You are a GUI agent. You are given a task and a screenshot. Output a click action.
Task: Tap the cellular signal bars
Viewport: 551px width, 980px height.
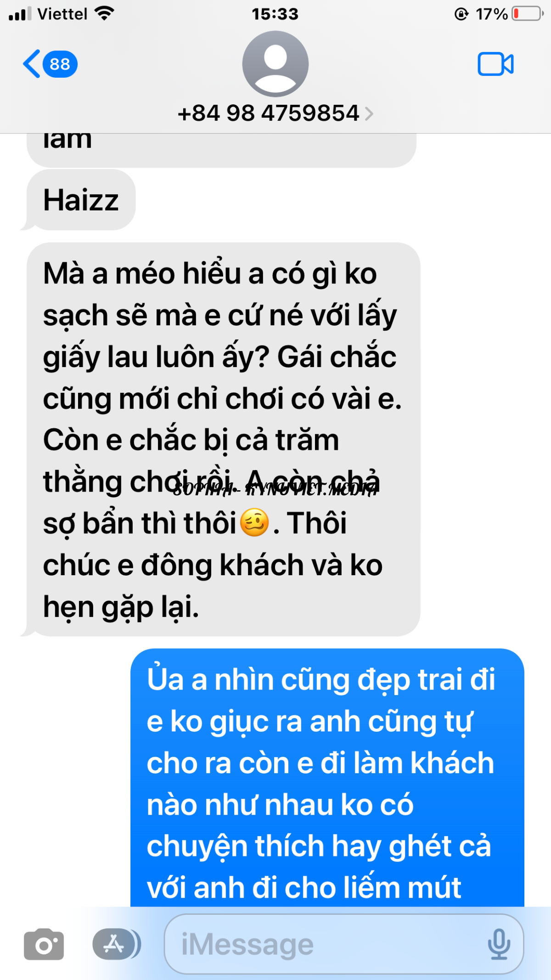click(20, 14)
